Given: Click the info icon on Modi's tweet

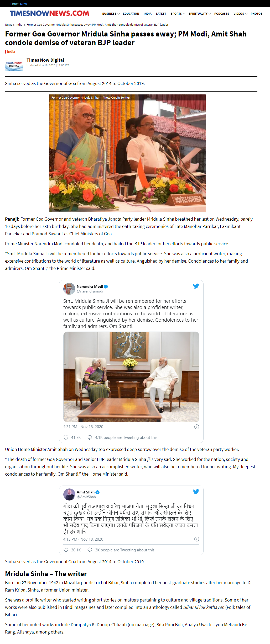Looking at the screenshot, I should [196, 427].
